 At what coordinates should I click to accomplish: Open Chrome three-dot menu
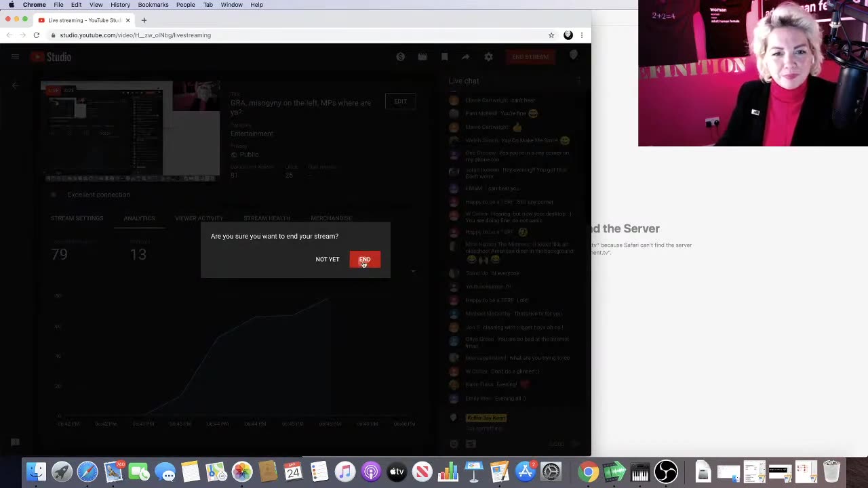pyautogui.click(x=582, y=35)
